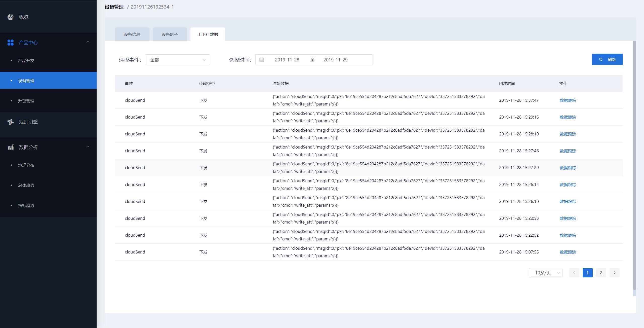Go to page 2 of results

click(601, 273)
